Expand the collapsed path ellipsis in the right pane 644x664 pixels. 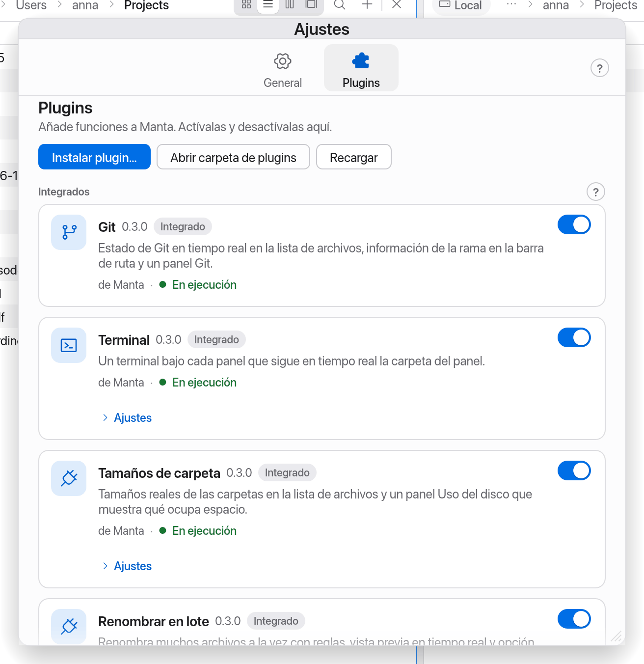[511, 4]
